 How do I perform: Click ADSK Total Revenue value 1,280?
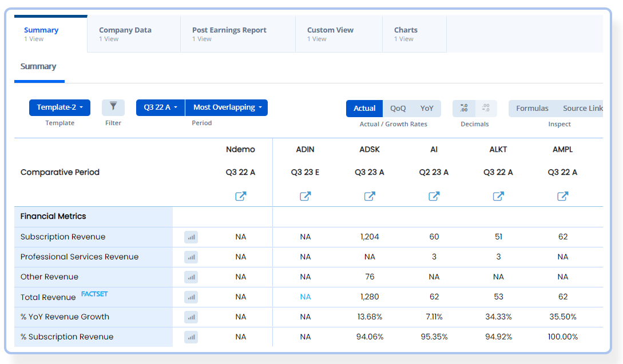click(x=370, y=297)
